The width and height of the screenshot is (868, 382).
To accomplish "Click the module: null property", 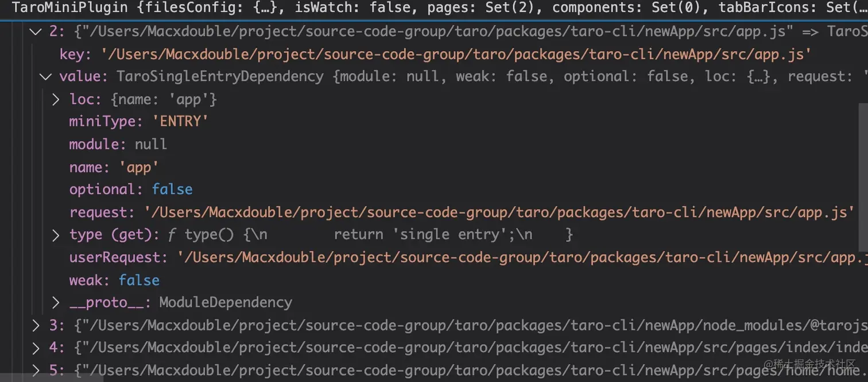I will click(x=118, y=144).
